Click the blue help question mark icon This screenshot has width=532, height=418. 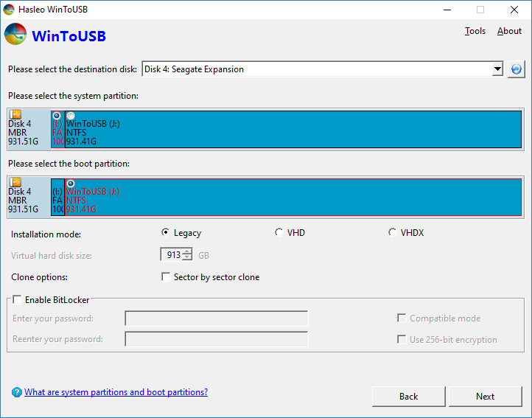coord(17,392)
